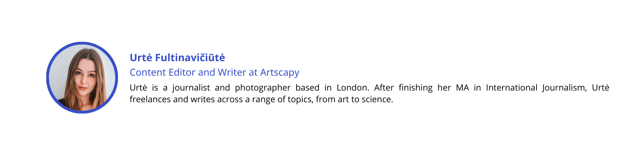This screenshot has height=161, width=644.
Task: Click the word freelances on second line
Action: pos(150,99)
